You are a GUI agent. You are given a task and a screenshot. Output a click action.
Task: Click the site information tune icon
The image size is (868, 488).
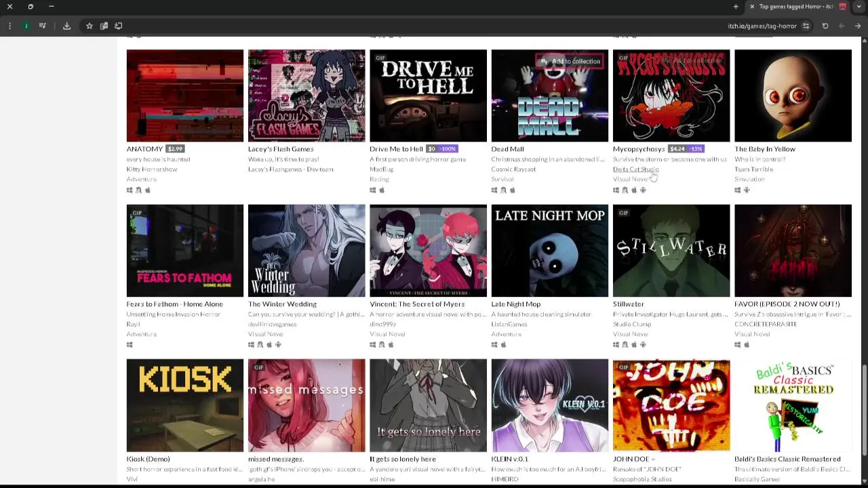(806, 26)
